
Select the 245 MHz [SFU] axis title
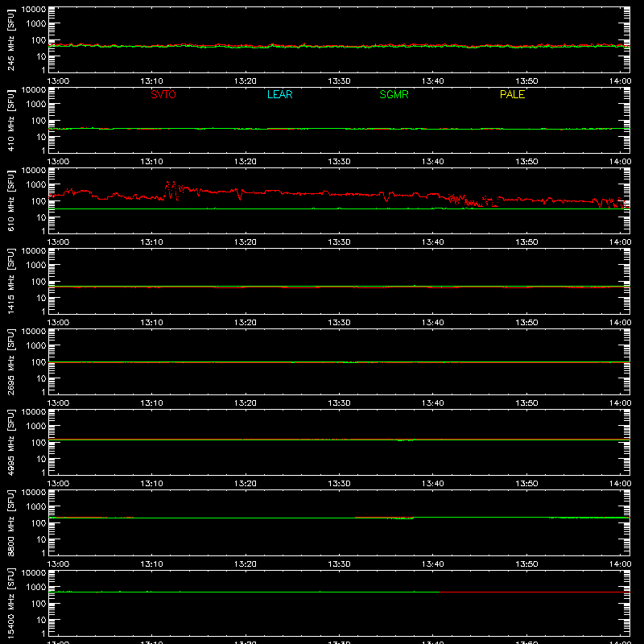click(x=11, y=40)
